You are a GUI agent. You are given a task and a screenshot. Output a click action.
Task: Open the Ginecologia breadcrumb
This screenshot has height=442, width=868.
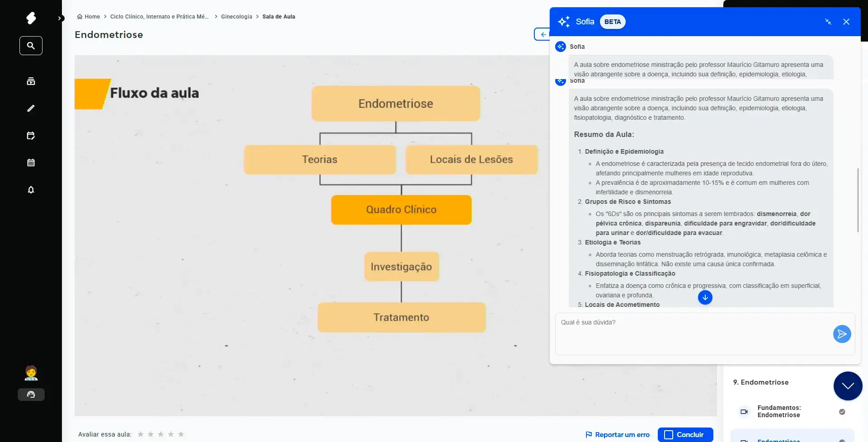click(236, 17)
